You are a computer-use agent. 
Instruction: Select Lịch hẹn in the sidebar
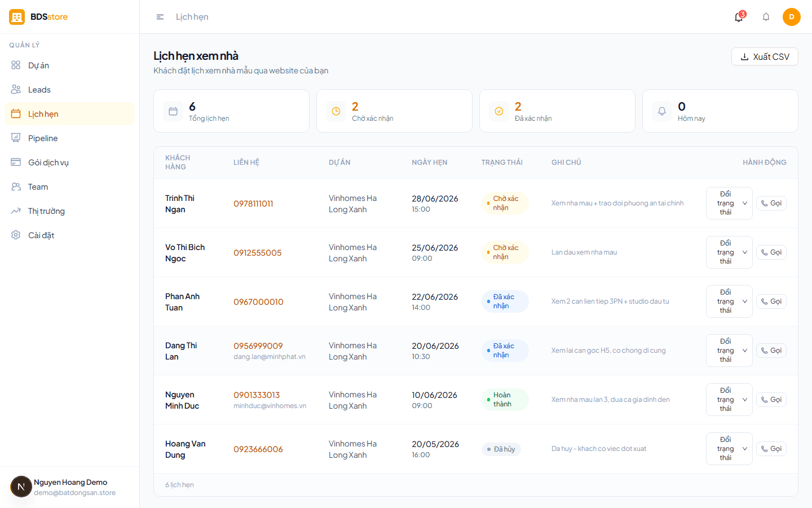point(69,114)
